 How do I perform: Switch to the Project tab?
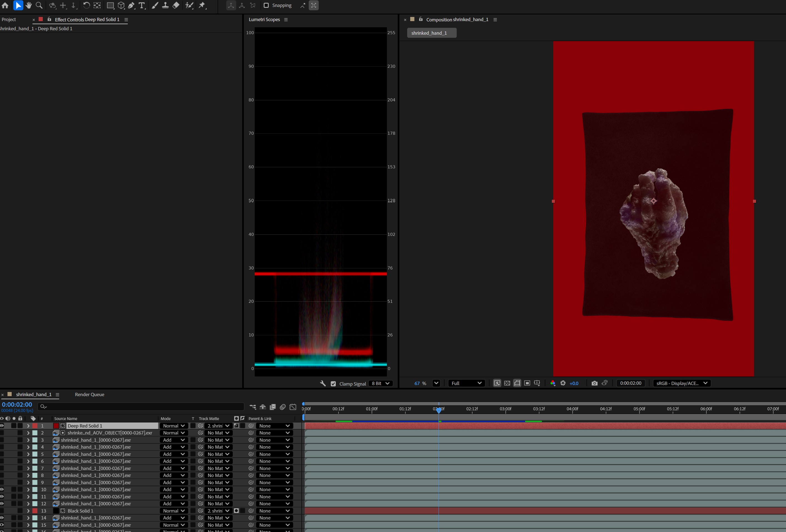tap(8, 19)
